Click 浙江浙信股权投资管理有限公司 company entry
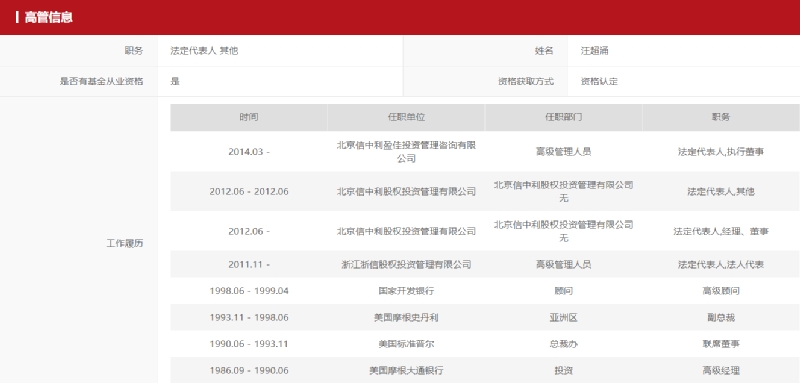The height and width of the screenshot is (383, 800). [406, 265]
